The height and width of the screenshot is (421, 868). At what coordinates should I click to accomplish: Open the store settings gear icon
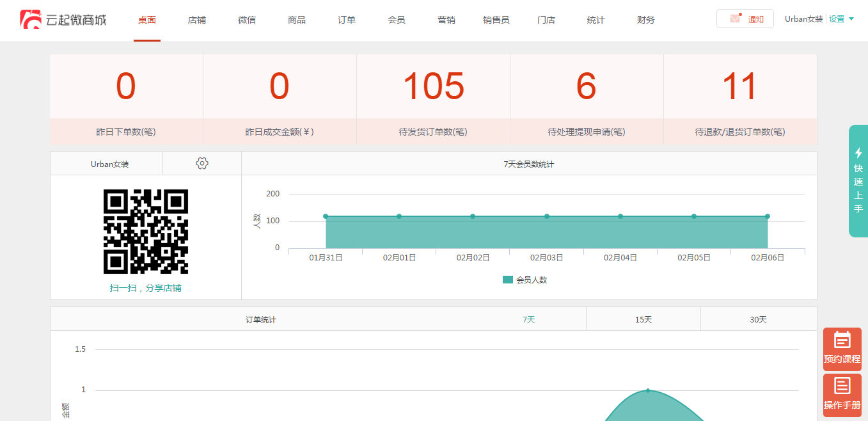tap(202, 163)
